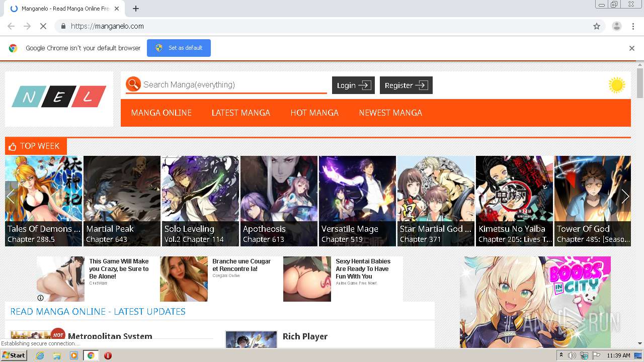The width and height of the screenshot is (644, 362).
Task: Select the Manganelo browser tab
Action: point(64,9)
